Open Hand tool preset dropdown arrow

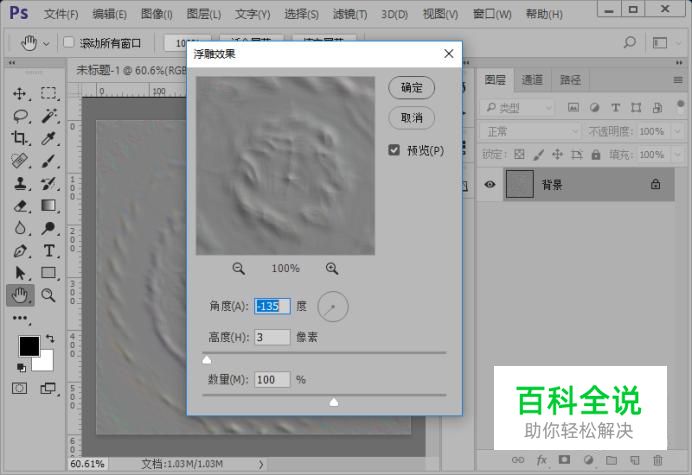click(x=46, y=43)
